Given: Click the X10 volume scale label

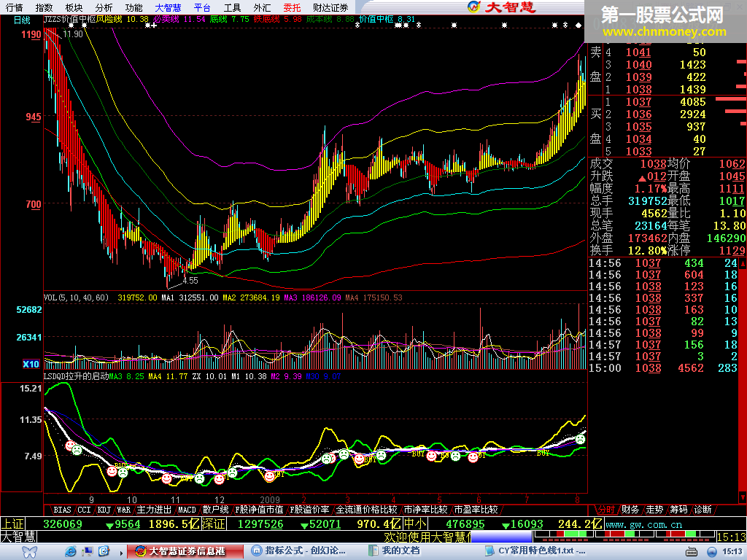Looking at the screenshot, I should tap(31, 365).
